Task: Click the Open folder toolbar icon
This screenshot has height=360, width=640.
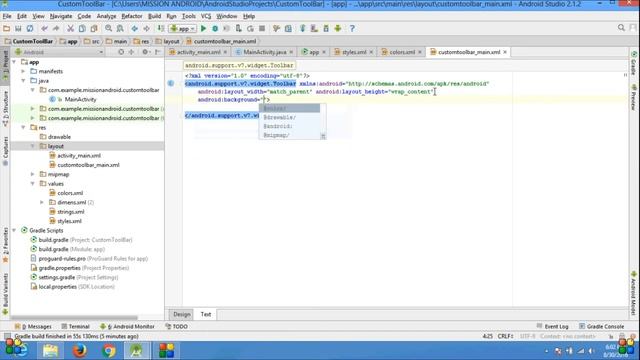Action: pyautogui.click(x=7, y=29)
